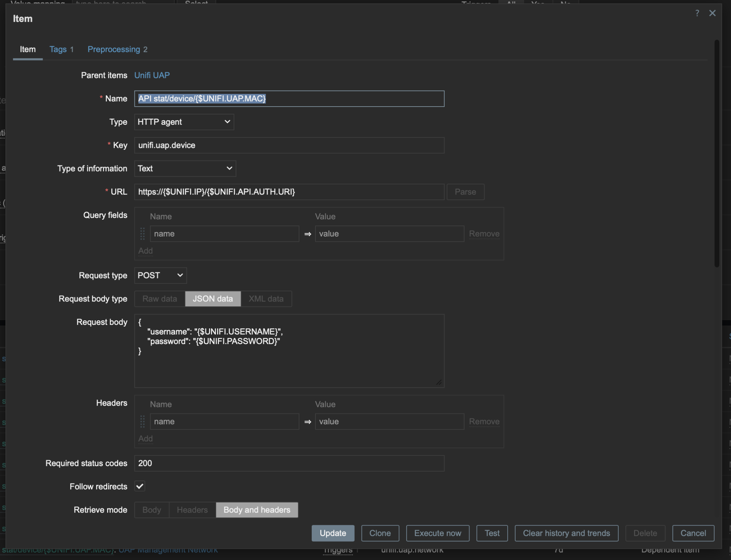
Task: Click Add under Headers
Action: pos(145,439)
